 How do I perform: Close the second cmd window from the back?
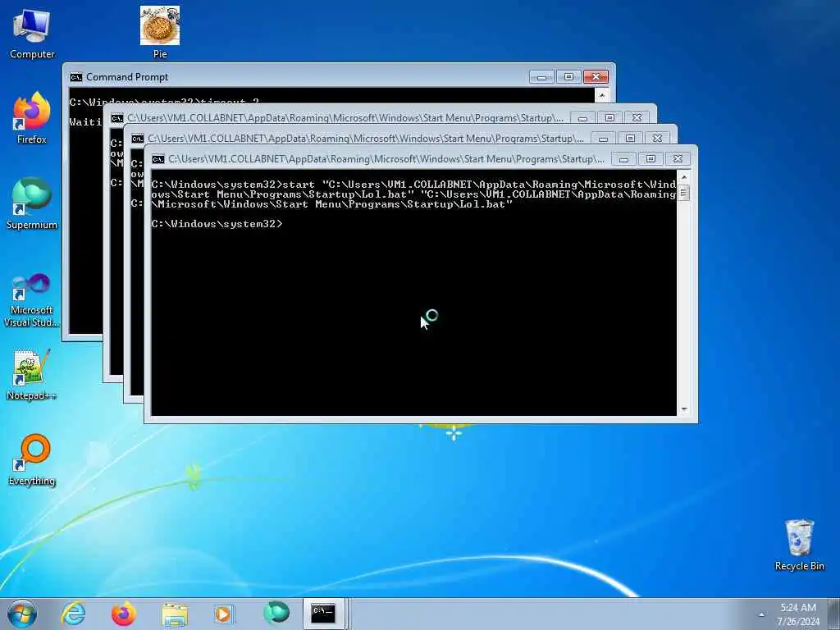click(x=637, y=118)
